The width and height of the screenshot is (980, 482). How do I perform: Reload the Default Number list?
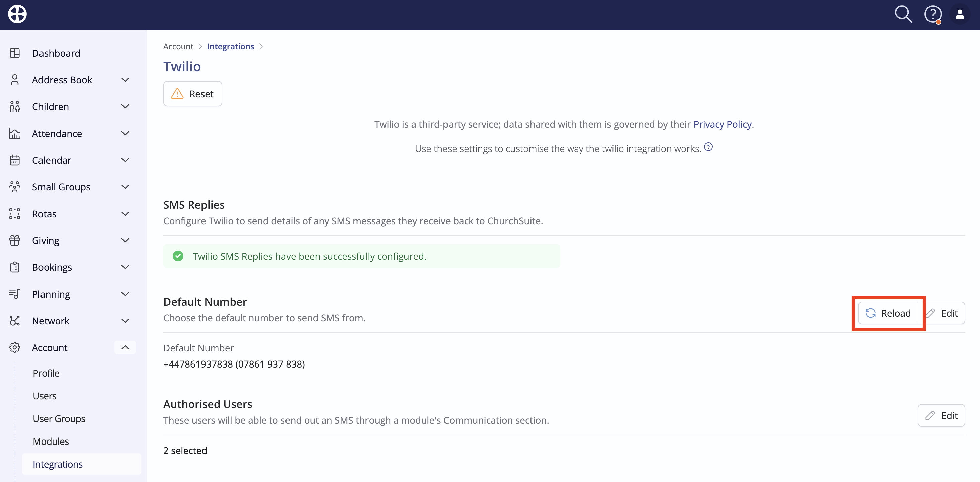pos(888,313)
